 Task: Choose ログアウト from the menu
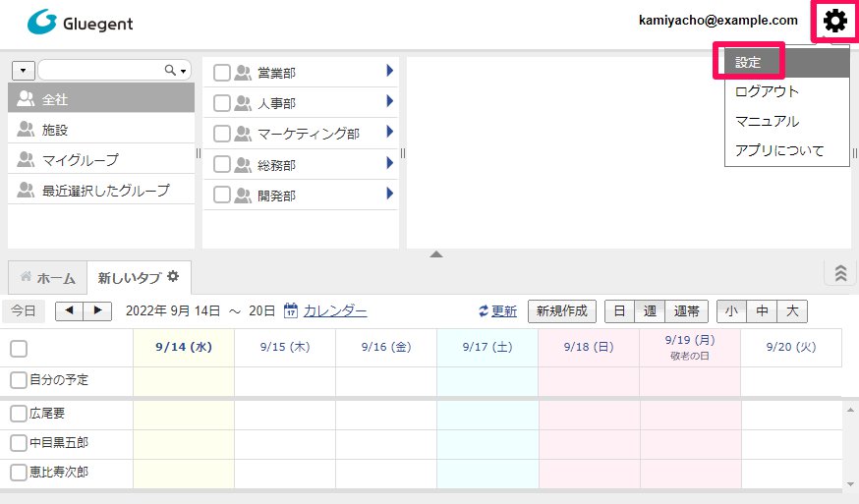pos(786,91)
